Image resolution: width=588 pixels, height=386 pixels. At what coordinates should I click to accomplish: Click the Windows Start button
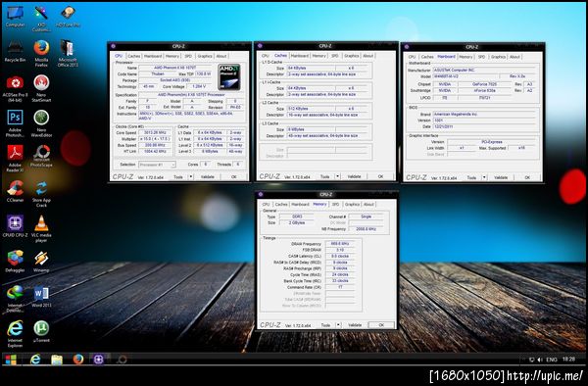coord(11,360)
